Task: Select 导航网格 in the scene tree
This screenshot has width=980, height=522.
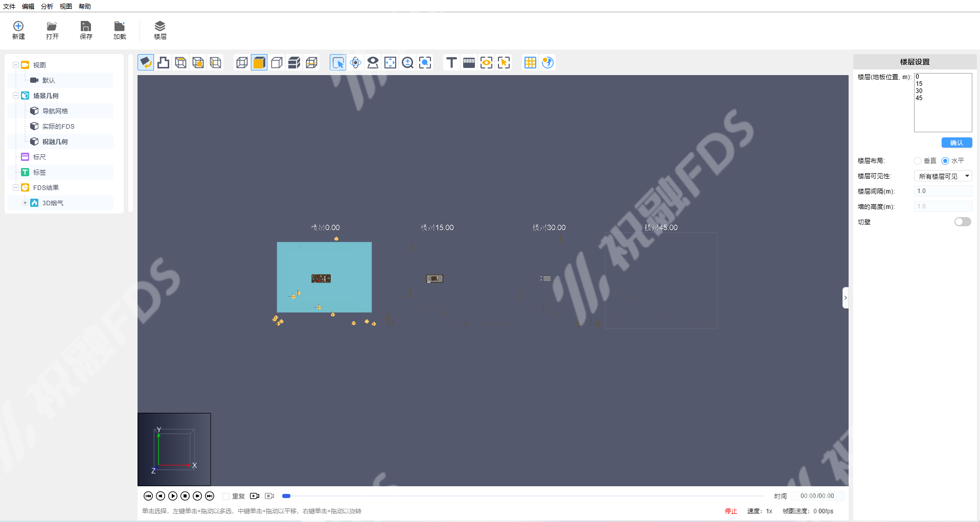Action: (55, 111)
